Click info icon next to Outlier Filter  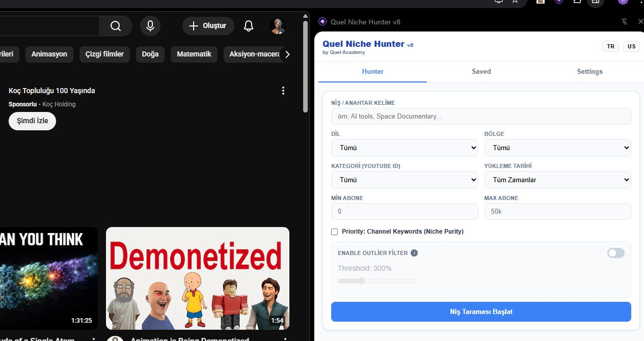414,253
